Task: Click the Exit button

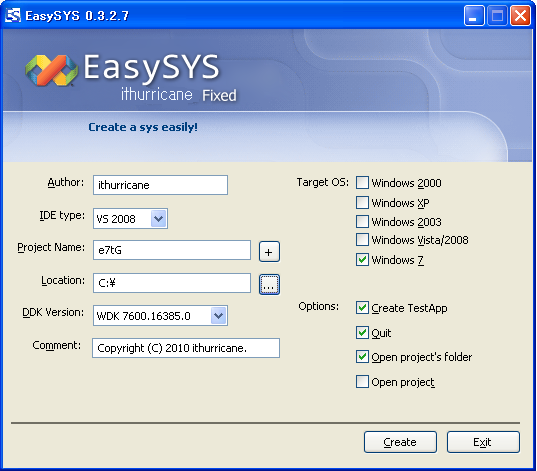Action: (483, 442)
